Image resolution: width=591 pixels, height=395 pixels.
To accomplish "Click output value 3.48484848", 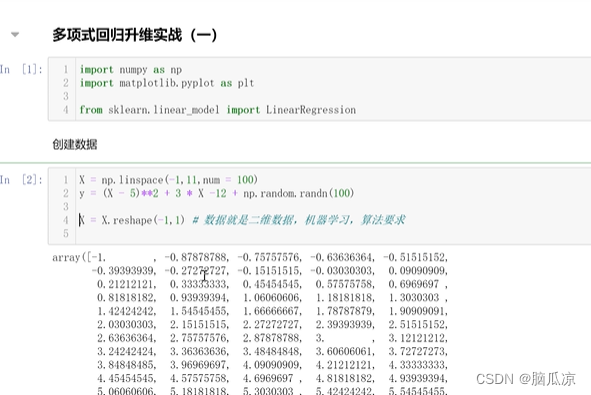I will pos(272,352).
